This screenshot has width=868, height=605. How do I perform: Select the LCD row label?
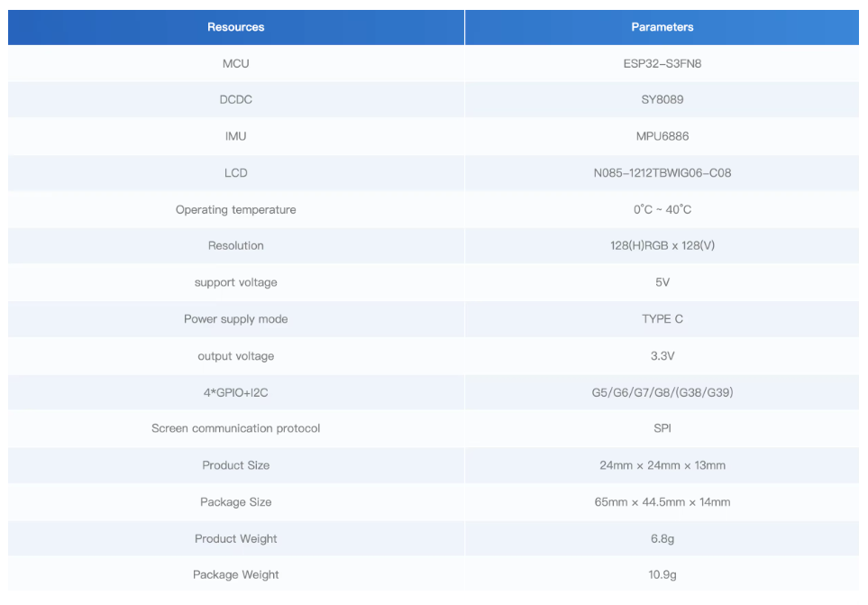236,173
